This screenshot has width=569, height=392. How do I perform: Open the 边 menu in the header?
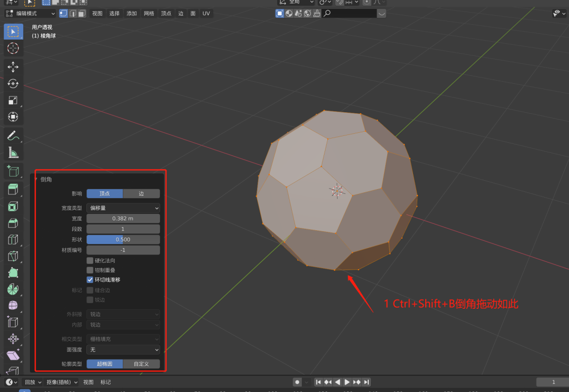(181, 13)
